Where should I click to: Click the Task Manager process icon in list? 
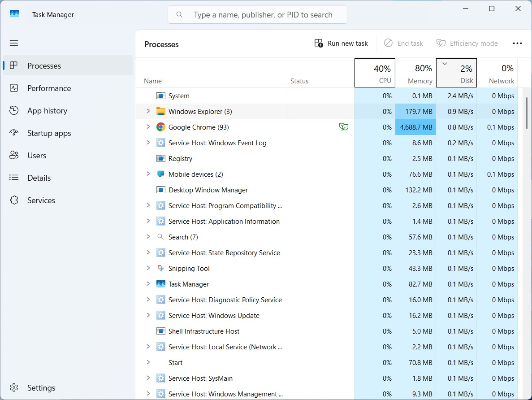(161, 284)
